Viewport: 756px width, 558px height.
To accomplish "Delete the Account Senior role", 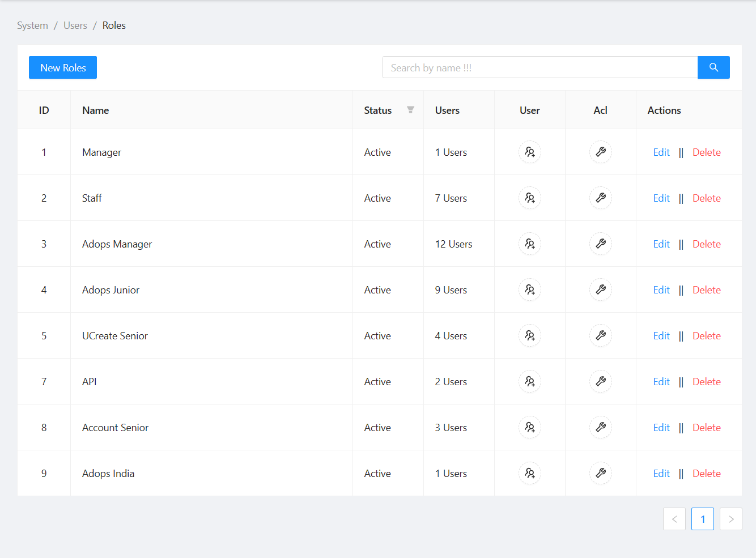I will click(707, 428).
